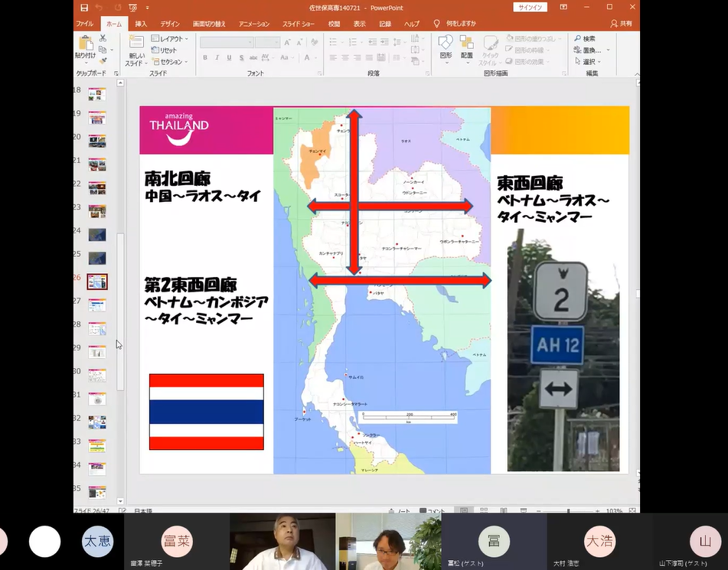Open the ヘルプ tab
Screen dimensions: 728x570
click(411, 24)
